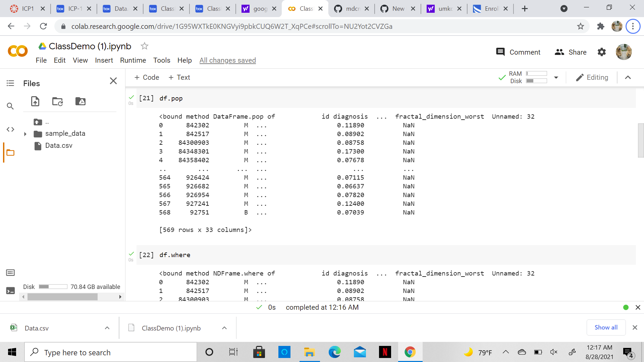The image size is (644, 362).
Task: Open the RAM and Disk connection dropdown
Action: [x=556, y=77]
